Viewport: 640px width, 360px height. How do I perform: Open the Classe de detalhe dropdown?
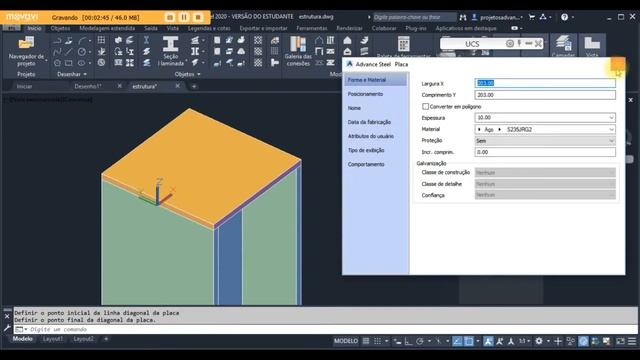[x=545, y=184]
